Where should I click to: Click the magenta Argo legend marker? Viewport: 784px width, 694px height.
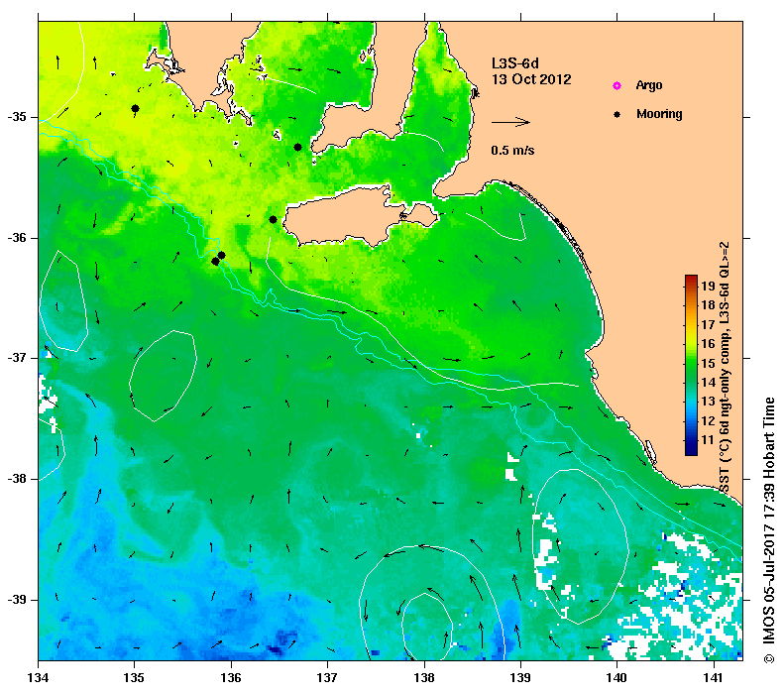(x=616, y=86)
